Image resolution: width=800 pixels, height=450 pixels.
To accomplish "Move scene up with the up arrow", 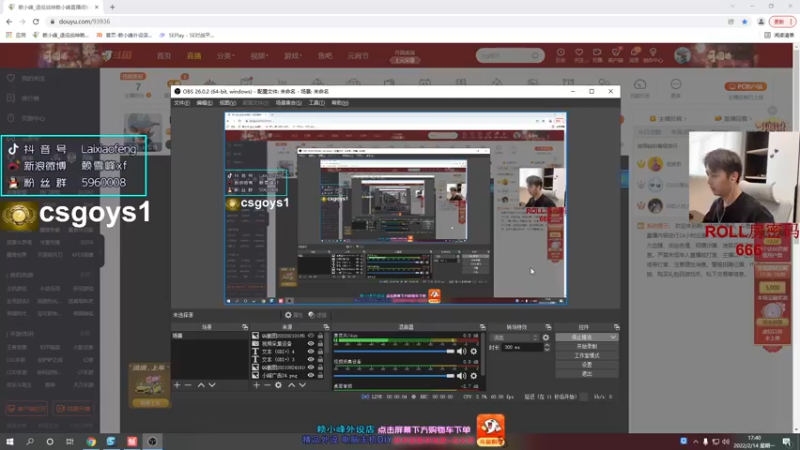I will (x=201, y=385).
